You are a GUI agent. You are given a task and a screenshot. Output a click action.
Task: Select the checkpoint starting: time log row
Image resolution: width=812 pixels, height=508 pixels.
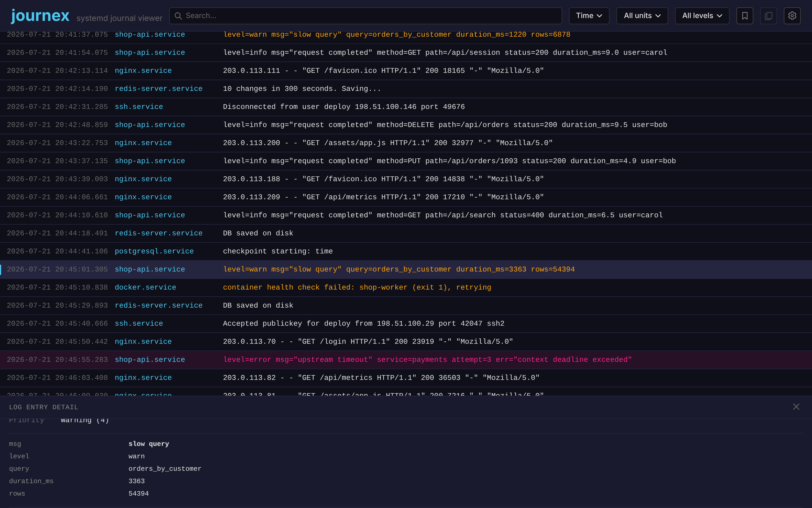click(406, 251)
